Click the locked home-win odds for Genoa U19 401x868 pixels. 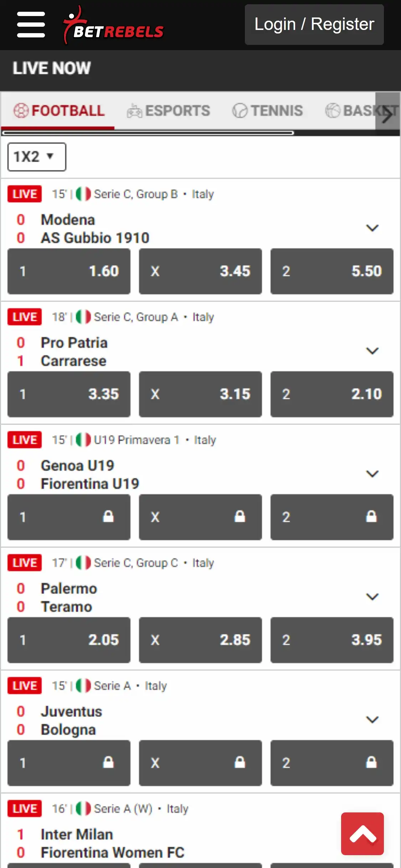pyautogui.click(x=69, y=517)
